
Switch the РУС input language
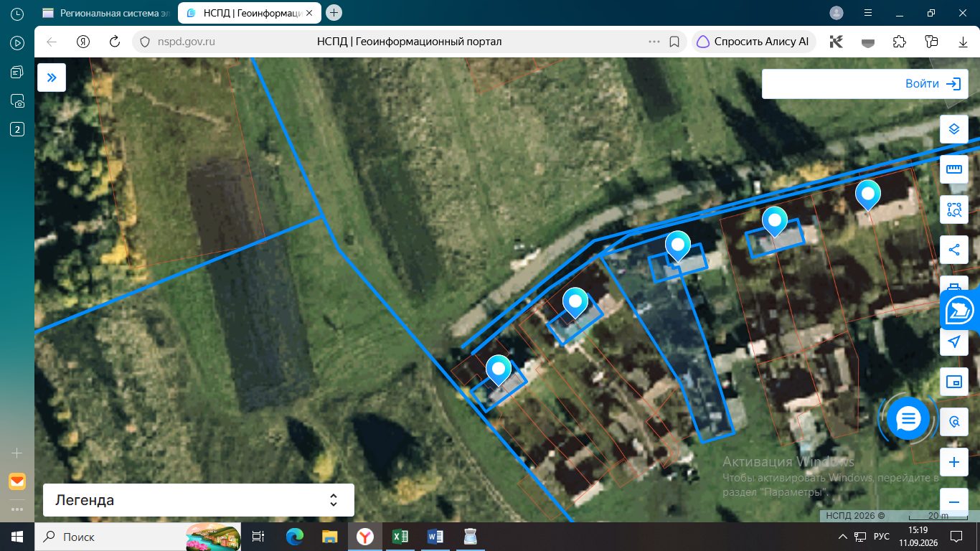click(x=882, y=537)
